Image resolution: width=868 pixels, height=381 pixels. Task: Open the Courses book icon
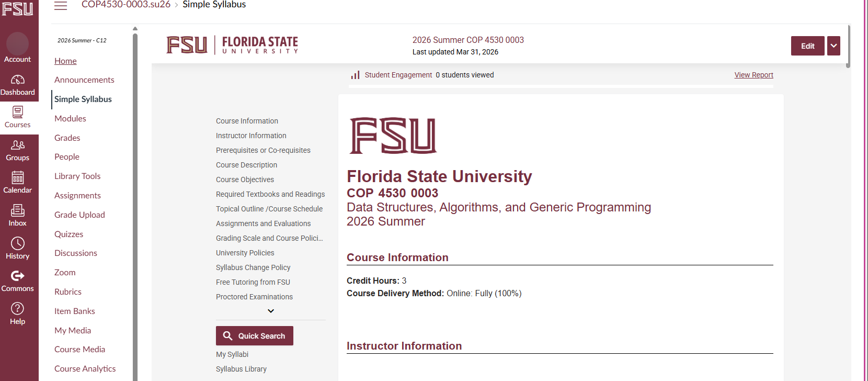click(x=18, y=112)
